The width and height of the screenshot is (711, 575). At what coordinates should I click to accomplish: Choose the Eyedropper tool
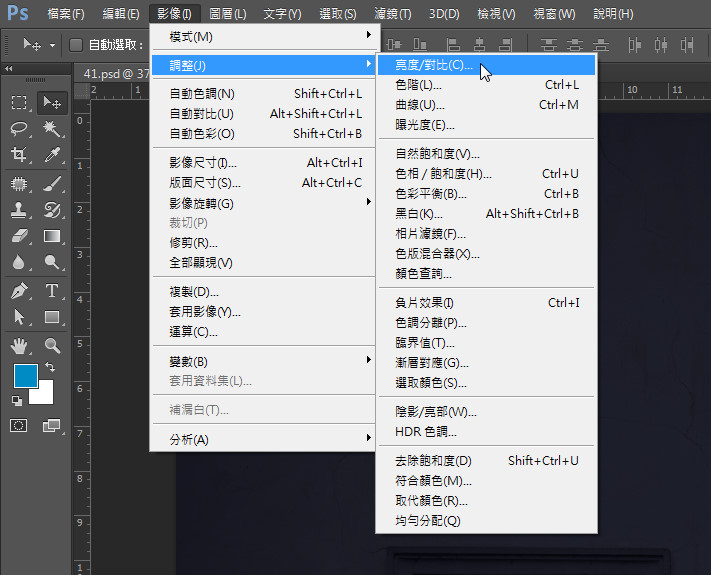(52, 155)
